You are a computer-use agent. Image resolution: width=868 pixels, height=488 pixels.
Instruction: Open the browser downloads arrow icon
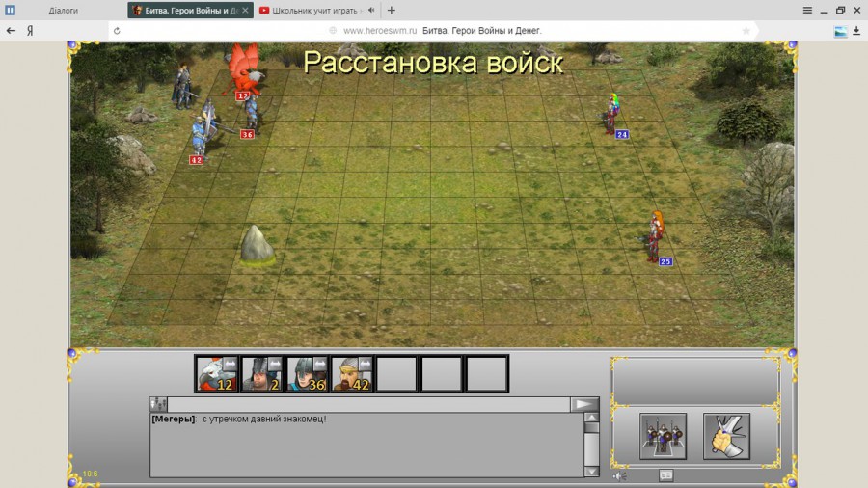point(856,31)
